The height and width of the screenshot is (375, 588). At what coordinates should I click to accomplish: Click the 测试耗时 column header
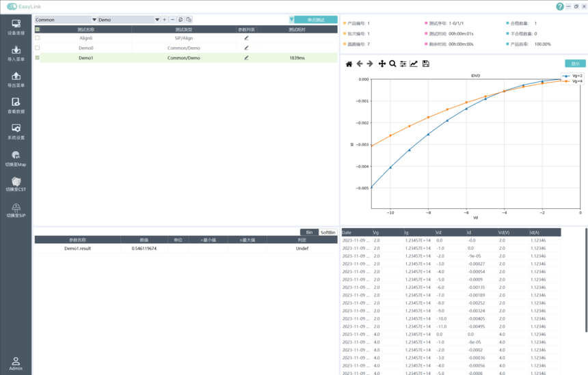[297, 29]
